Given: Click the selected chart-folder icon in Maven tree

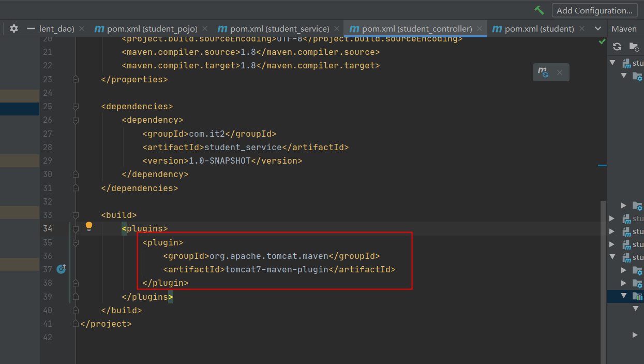Looking at the screenshot, I should 639,296.
